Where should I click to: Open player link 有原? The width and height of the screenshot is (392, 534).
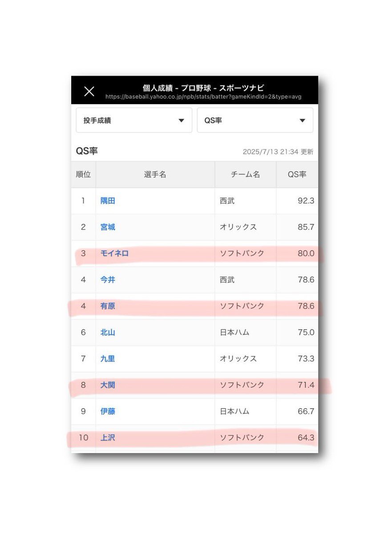[108, 306]
